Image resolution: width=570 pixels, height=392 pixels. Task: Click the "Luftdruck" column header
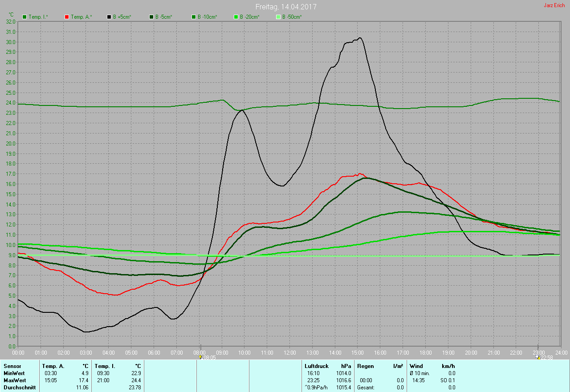tap(317, 366)
